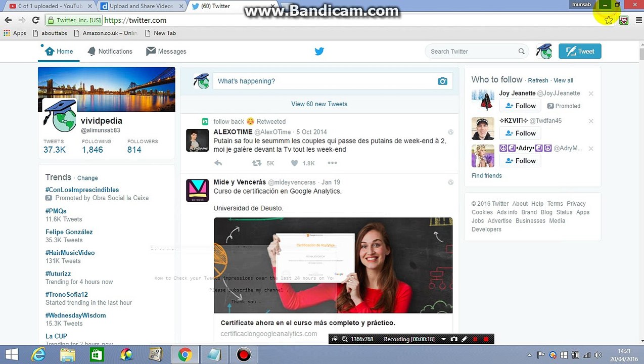Click the search magnifier icon

(x=521, y=52)
